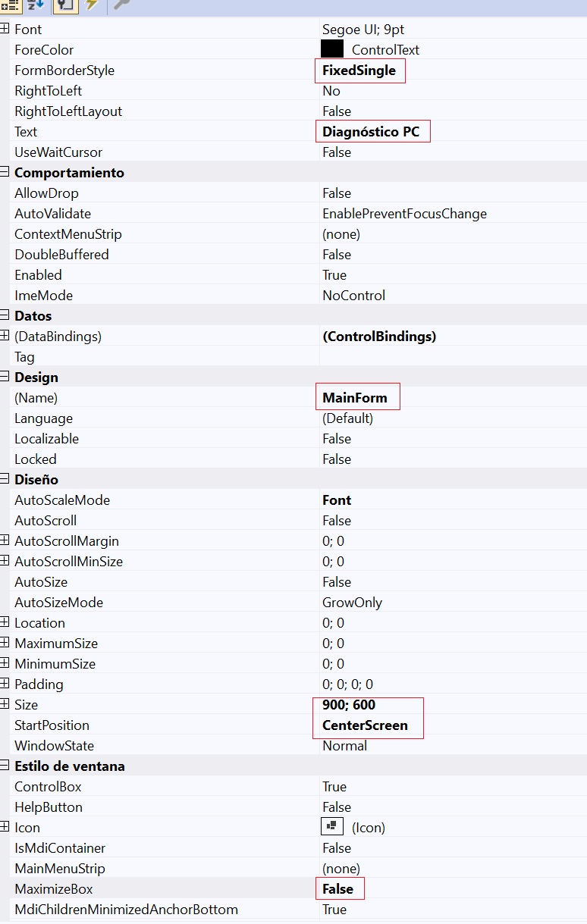
Task: Select the Enabled property True value
Action: pyautogui.click(x=334, y=275)
